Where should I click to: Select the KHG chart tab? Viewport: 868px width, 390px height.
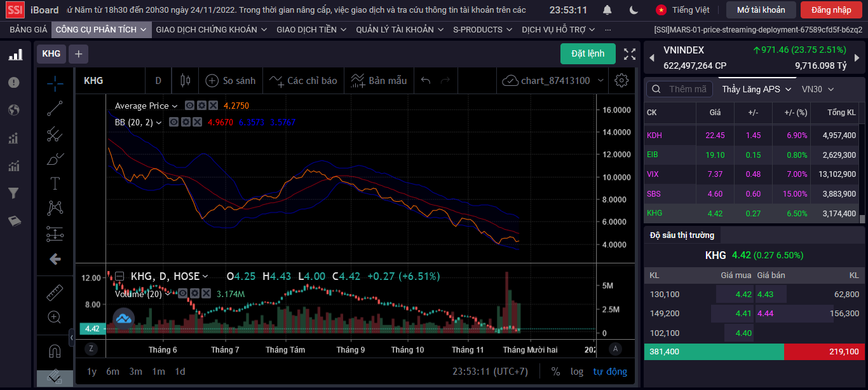[x=51, y=54]
